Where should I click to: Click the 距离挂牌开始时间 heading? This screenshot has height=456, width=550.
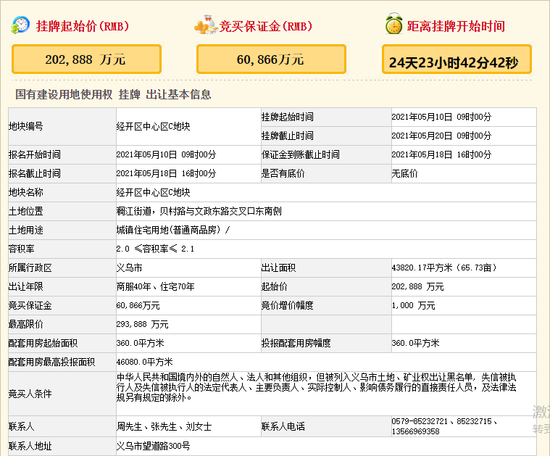tap(456, 26)
